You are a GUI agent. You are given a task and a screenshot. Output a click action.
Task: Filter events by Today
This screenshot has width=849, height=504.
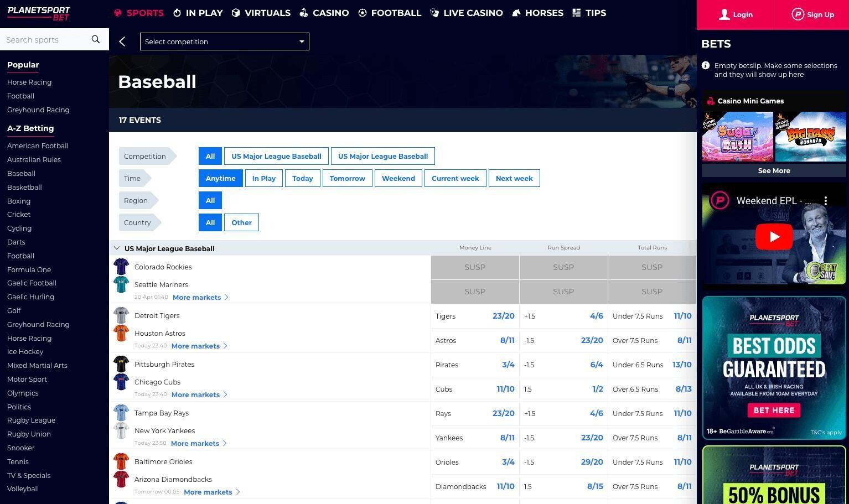[303, 178]
